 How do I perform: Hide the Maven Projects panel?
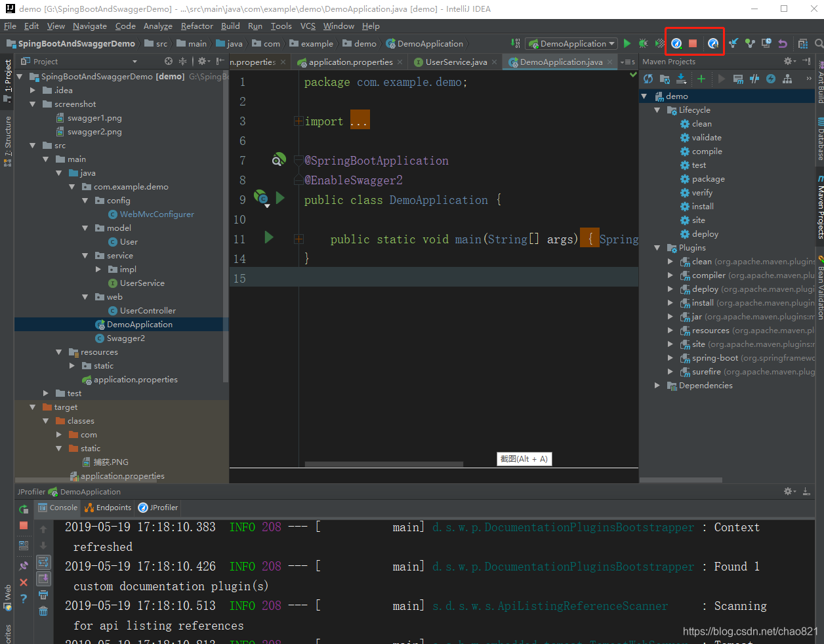(x=806, y=61)
